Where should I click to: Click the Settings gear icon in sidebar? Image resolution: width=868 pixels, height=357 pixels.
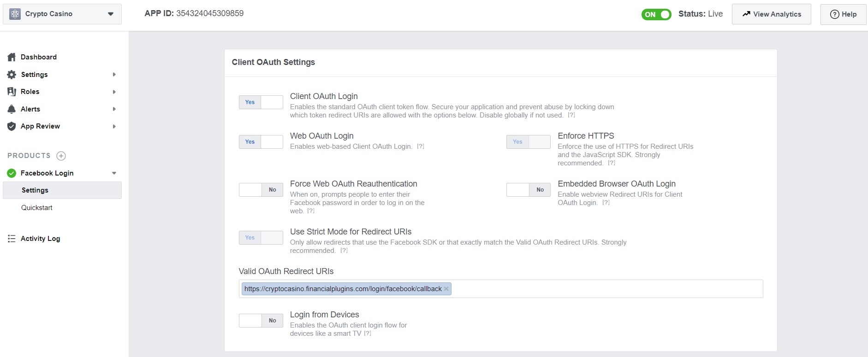click(12, 75)
